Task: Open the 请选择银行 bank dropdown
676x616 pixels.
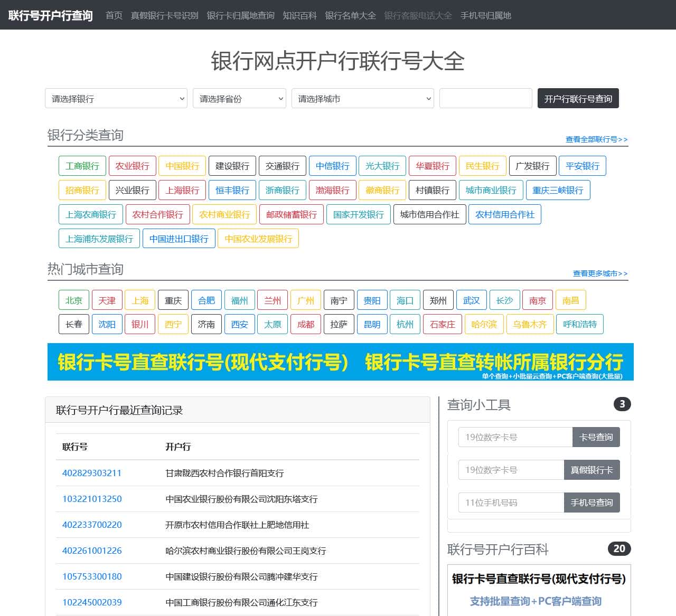Action: pyautogui.click(x=116, y=99)
